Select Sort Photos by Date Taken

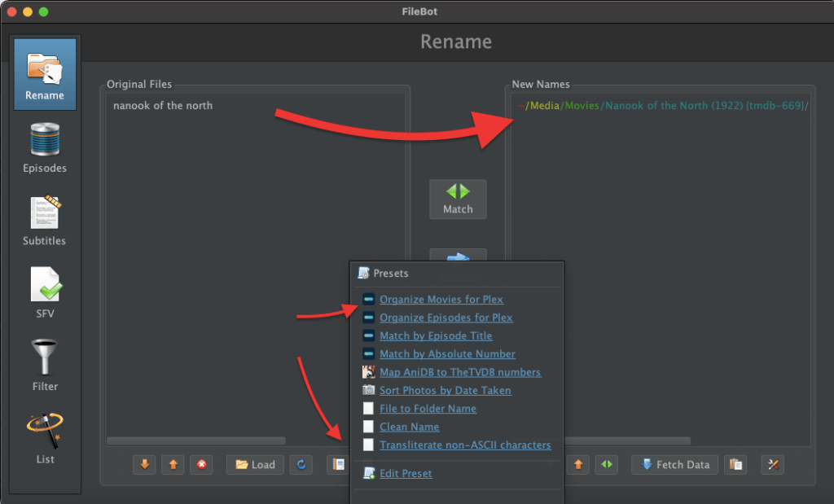click(446, 390)
